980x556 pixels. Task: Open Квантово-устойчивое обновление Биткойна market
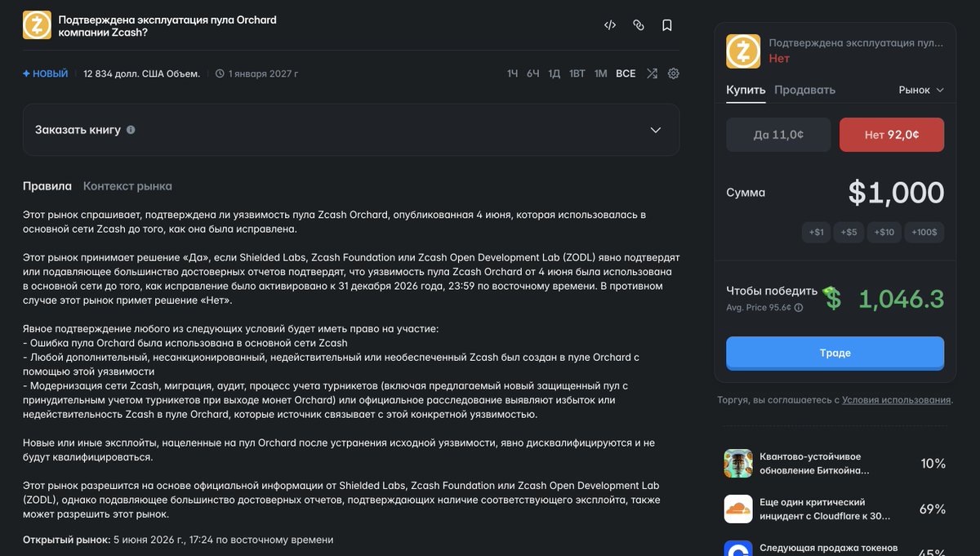point(814,464)
